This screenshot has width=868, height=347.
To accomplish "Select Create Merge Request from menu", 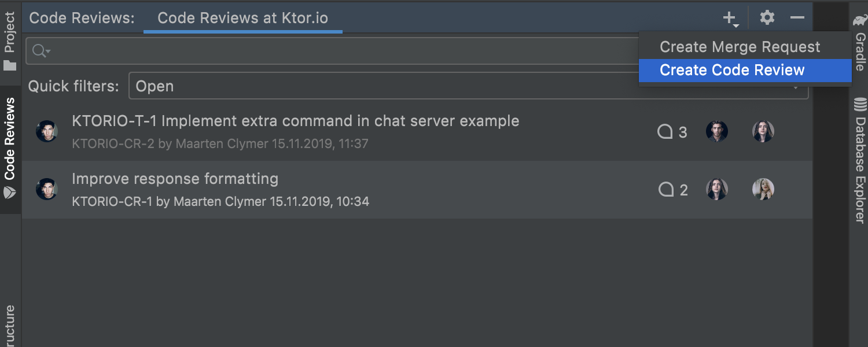I will pyautogui.click(x=740, y=47).
